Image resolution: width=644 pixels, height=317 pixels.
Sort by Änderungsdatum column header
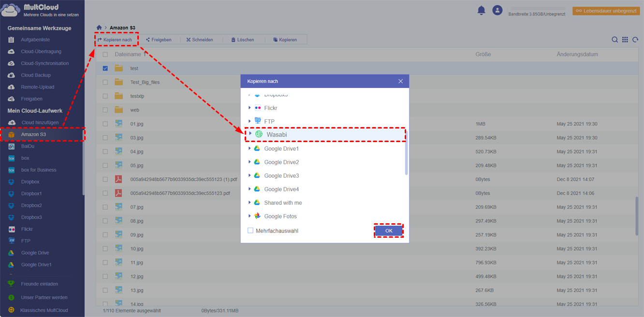[577, 55]
